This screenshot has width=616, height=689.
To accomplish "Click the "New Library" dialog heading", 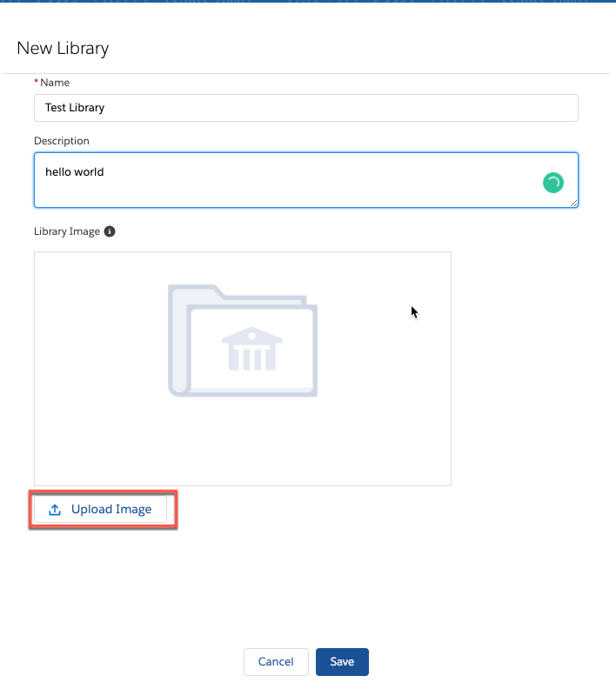I will tap(63, 48).
